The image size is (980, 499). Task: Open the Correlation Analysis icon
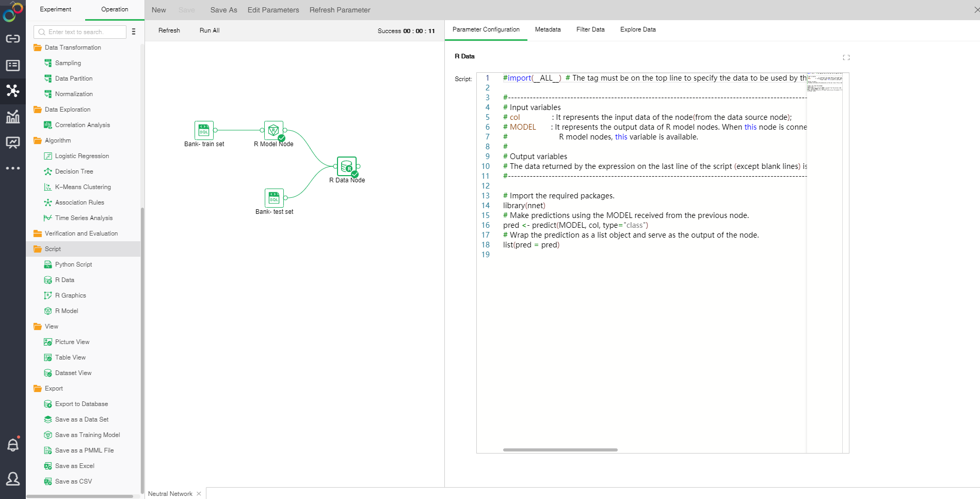pyautogui.click(x=48, y=125)
